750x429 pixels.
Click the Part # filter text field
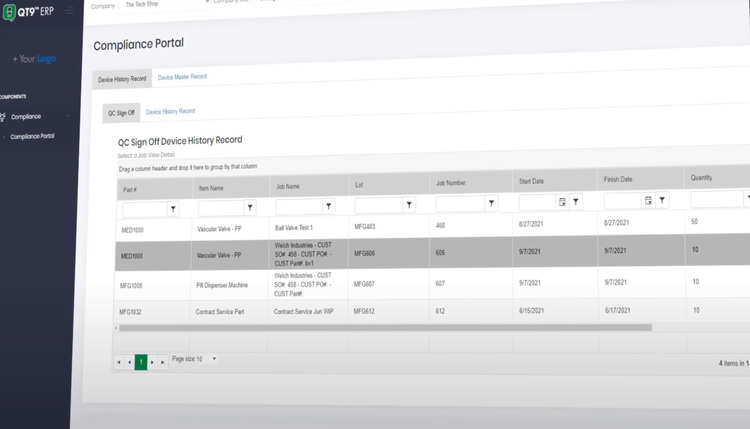point(144,209)
